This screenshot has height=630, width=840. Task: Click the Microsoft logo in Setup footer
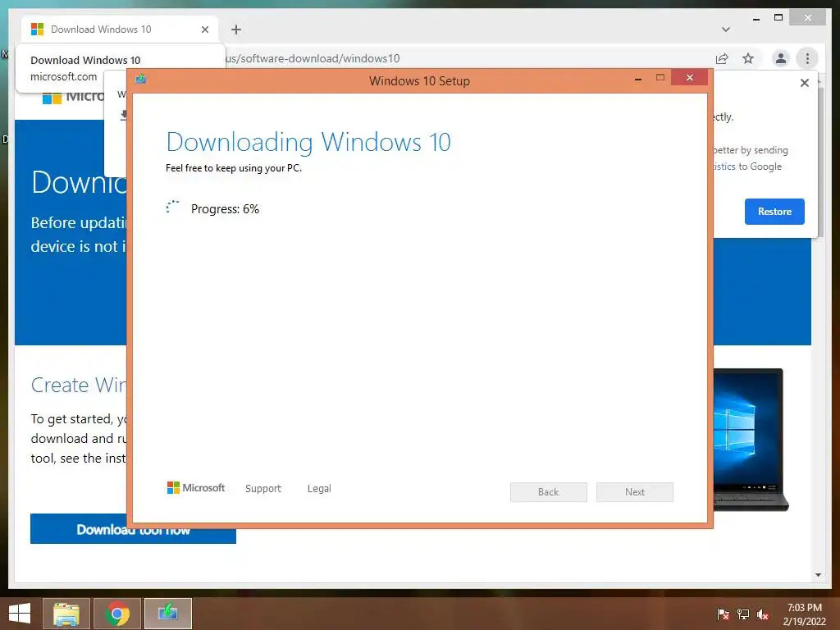tap(196, 488)
